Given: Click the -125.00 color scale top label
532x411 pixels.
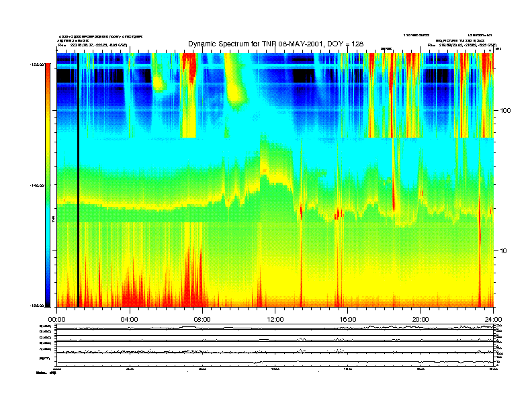Looking at the screenshot, I should (37, 64).
